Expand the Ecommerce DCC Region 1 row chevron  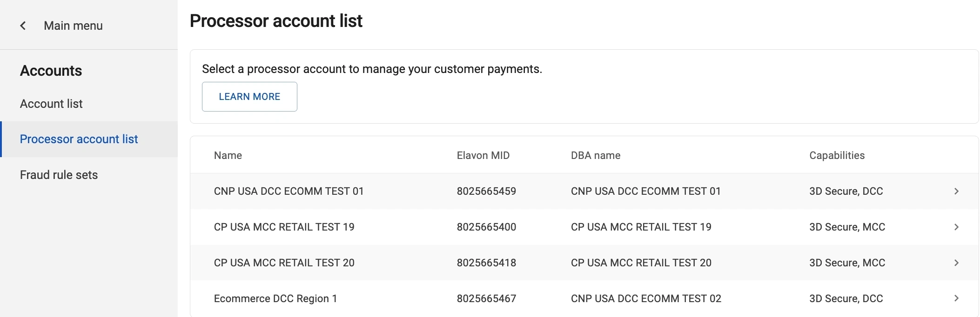tap(956, 298)
